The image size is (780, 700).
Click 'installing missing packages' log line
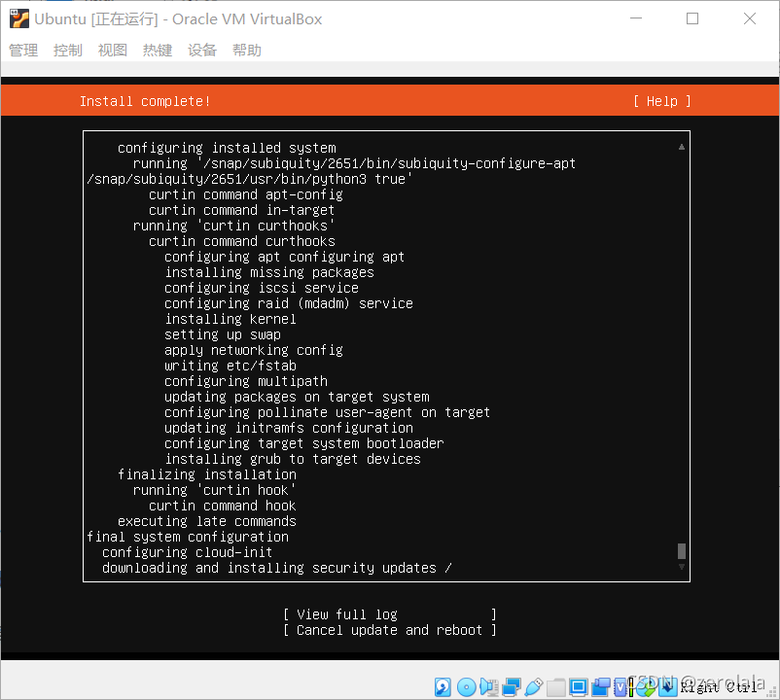(x=269, y=272)
